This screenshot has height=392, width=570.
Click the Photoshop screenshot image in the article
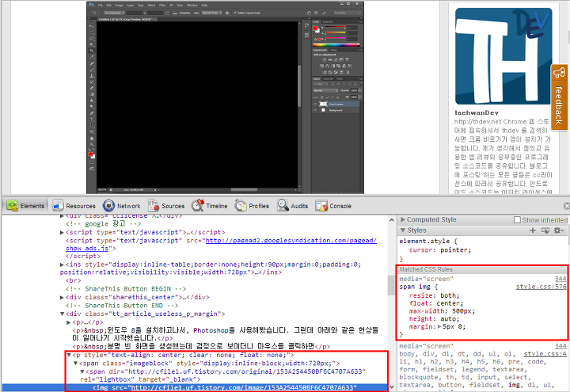pos(225,97)
